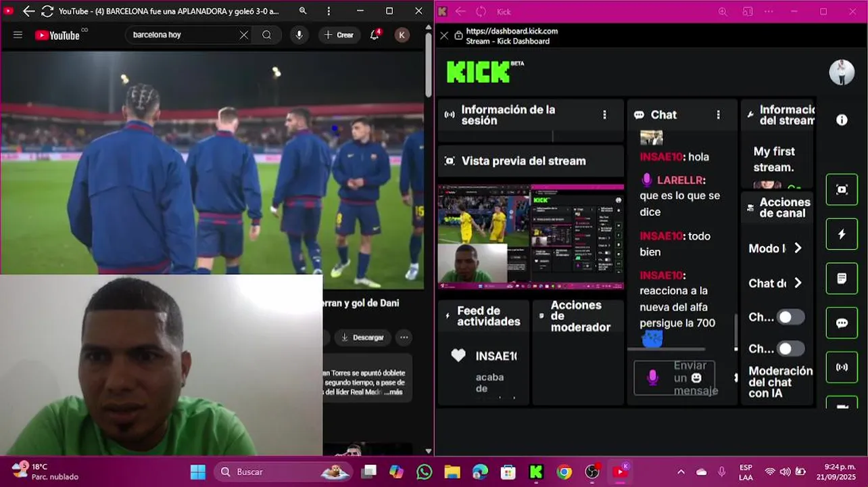
Task: Click the purple microphone in chat input
Action: [x=652, y=377]
